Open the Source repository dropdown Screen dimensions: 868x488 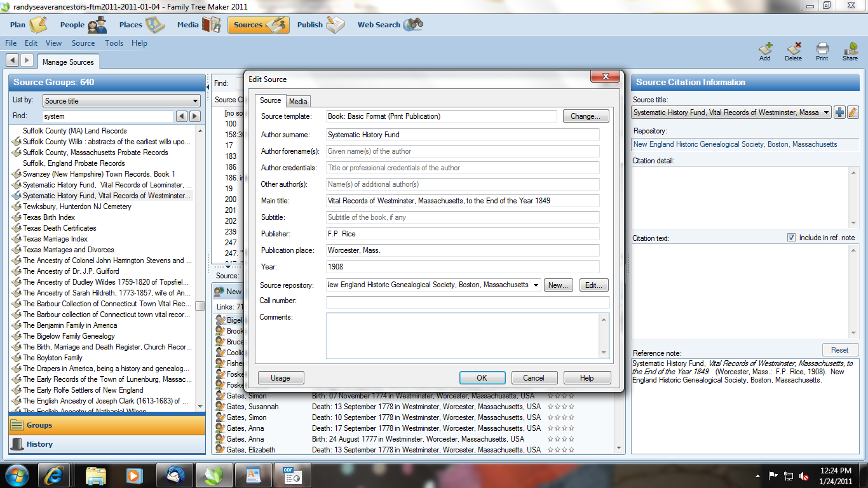pyautogui.click(x=536, y=285)
